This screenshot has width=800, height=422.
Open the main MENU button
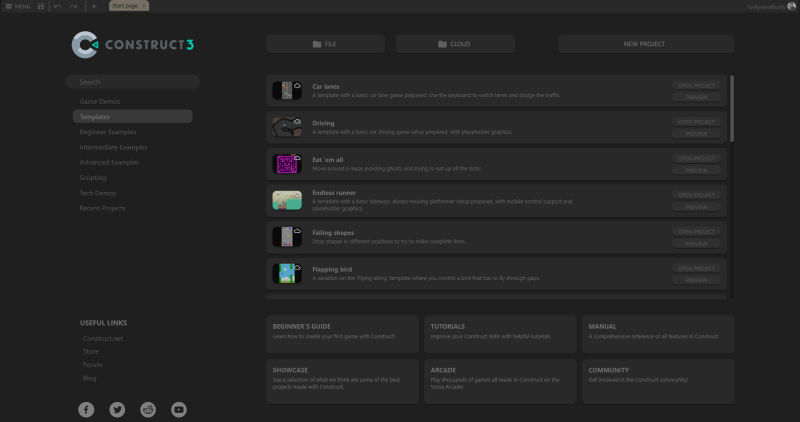click(17, 6)
